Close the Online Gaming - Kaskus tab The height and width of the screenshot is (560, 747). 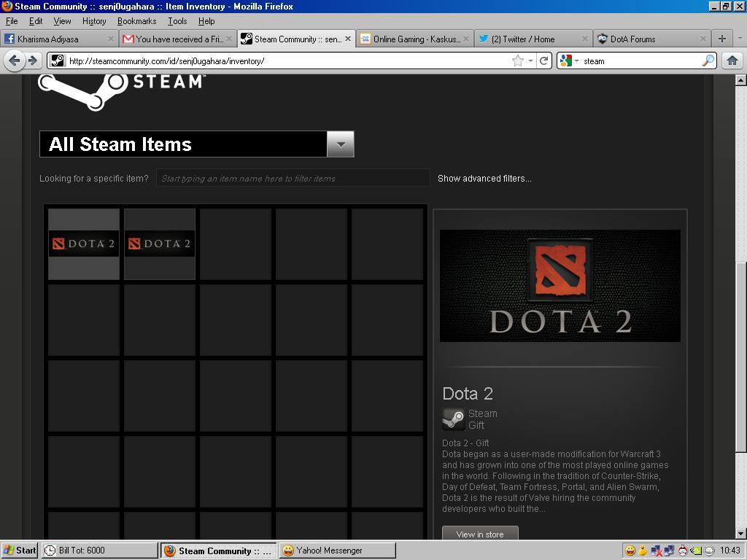coord(466,39)
